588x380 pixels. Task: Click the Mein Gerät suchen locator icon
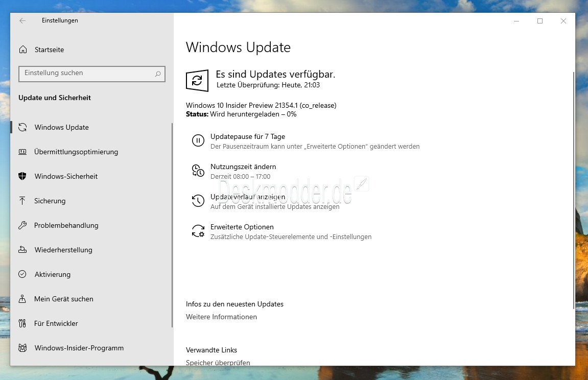click(x=22, y=299)
